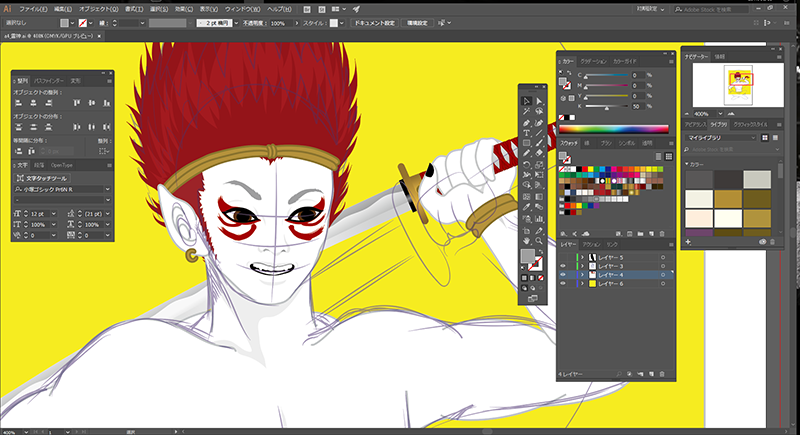Click Create New Layer button

652,374
